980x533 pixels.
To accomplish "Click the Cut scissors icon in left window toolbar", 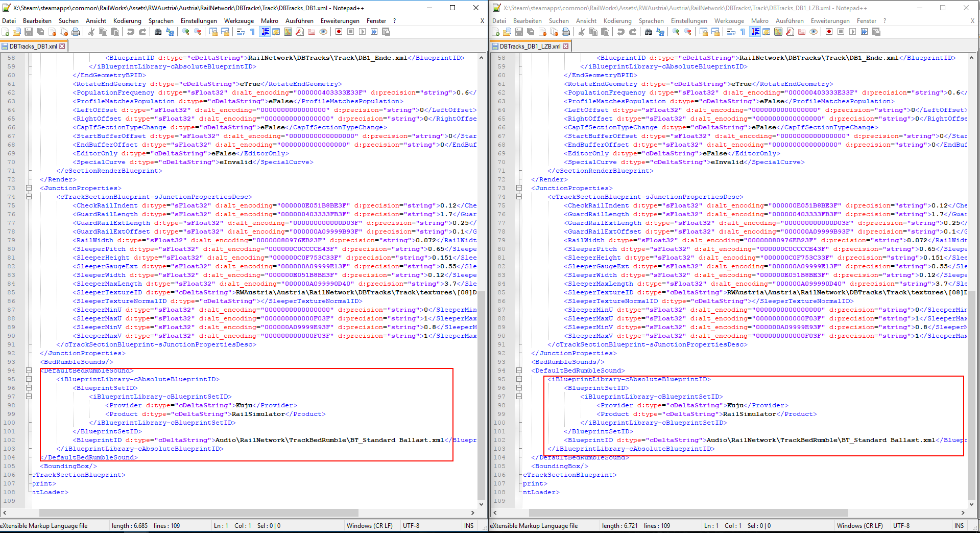I will (91, 32).
